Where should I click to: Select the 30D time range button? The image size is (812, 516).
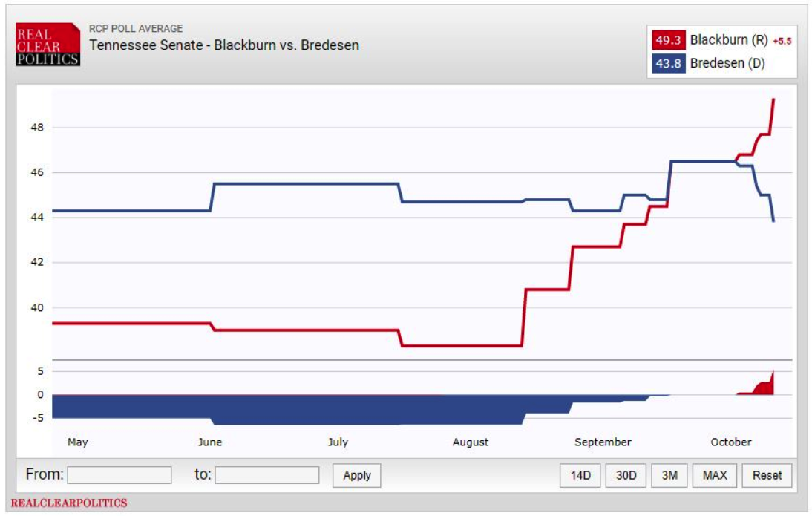pyautogui.click(x=626, y=475)
